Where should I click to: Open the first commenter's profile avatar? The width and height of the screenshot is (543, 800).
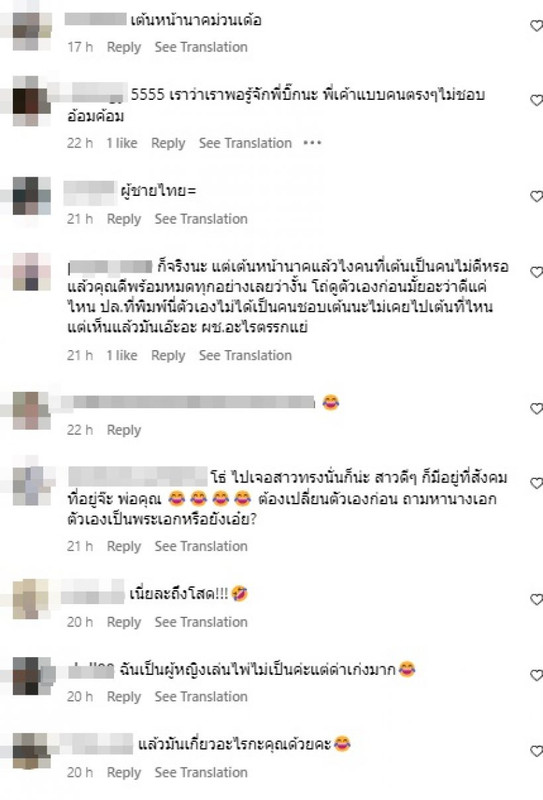tap(32, 31)
